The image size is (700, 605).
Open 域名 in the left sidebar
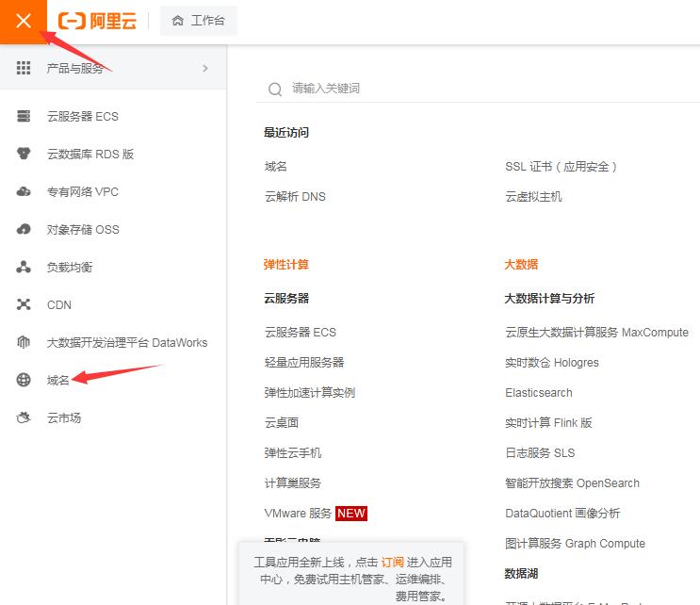tap(58, 380)
